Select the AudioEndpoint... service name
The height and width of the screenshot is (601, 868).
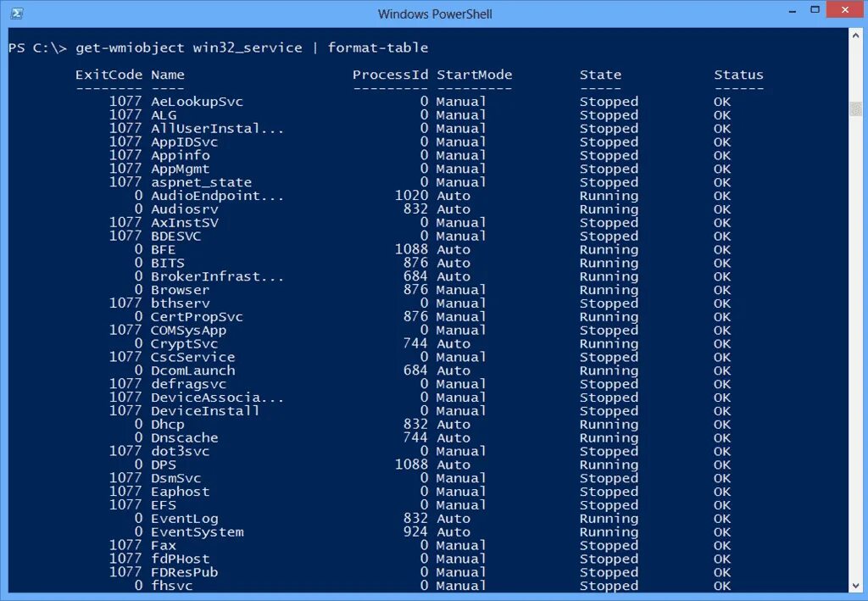(218, 196)
